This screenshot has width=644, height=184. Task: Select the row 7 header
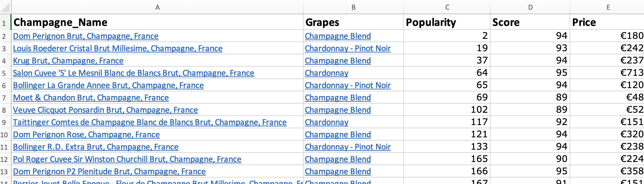pos(4,98)
